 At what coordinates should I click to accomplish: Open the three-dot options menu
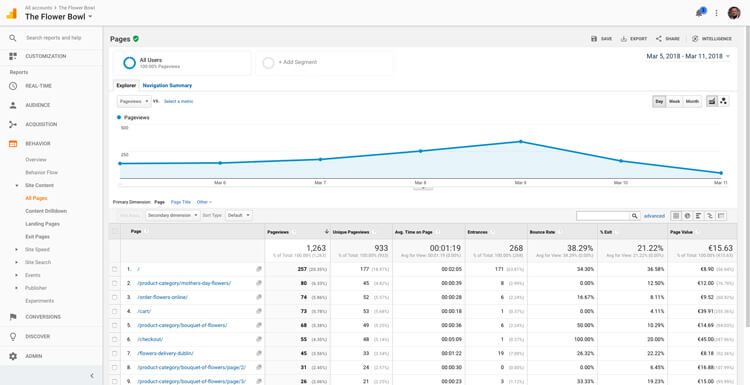pyautogui.click(x=716, y=13)
